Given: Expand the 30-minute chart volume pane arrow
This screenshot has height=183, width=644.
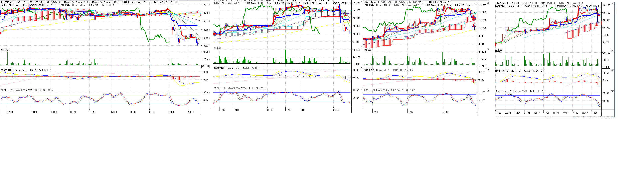Looking at the screenshot, I should [x=488, y=50].
